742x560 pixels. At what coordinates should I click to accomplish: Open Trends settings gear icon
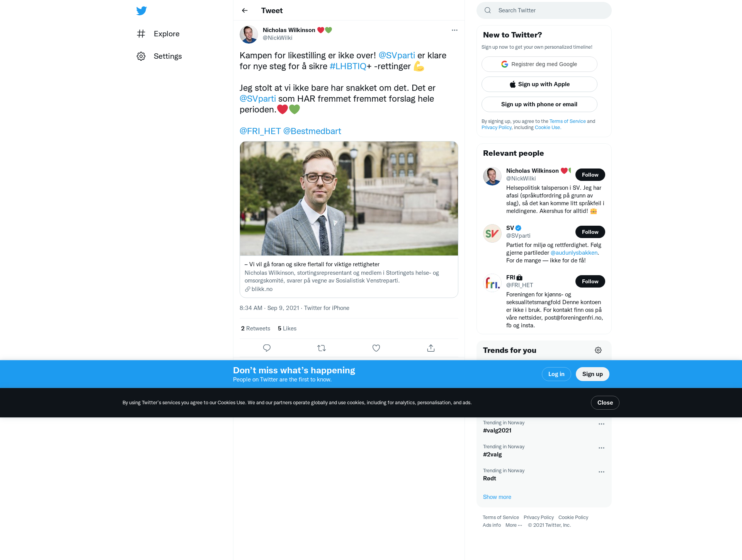point(598,350)
